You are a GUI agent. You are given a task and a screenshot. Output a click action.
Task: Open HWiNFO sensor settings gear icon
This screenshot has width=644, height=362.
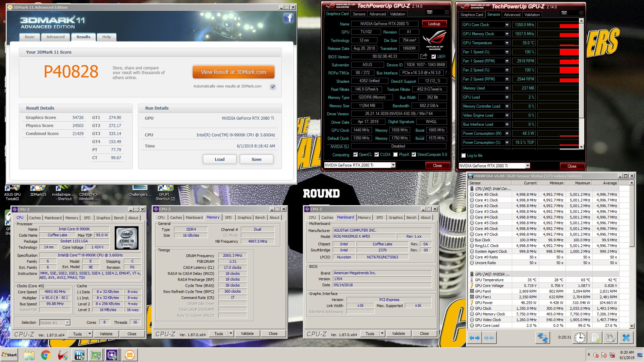(610, 338)
